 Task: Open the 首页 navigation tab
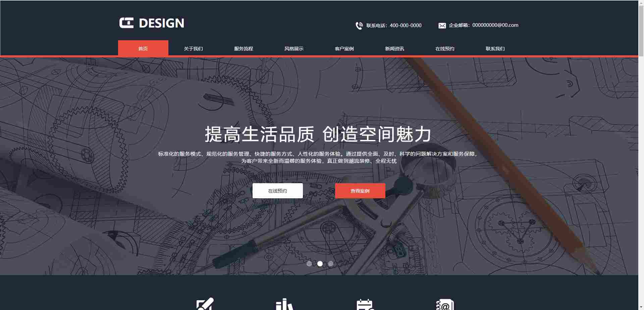click(x=143, y=48)
